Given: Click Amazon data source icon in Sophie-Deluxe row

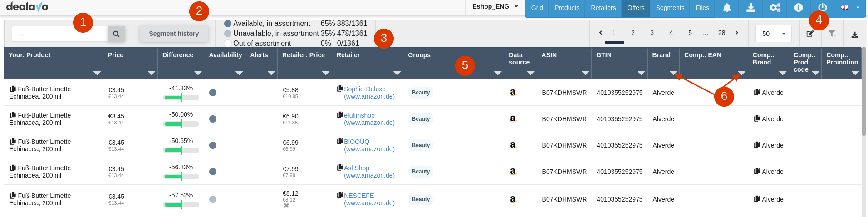Looking at the screenshot, I should [513, 93].
